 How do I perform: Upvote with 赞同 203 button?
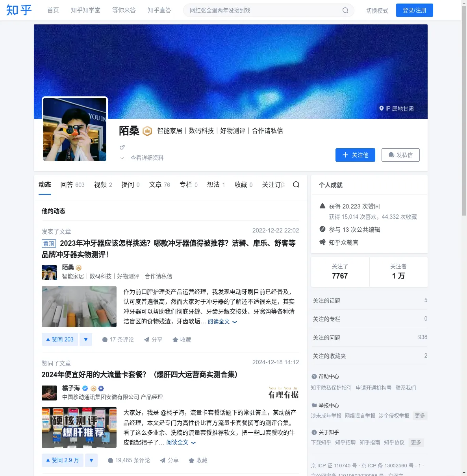[59, 339]
